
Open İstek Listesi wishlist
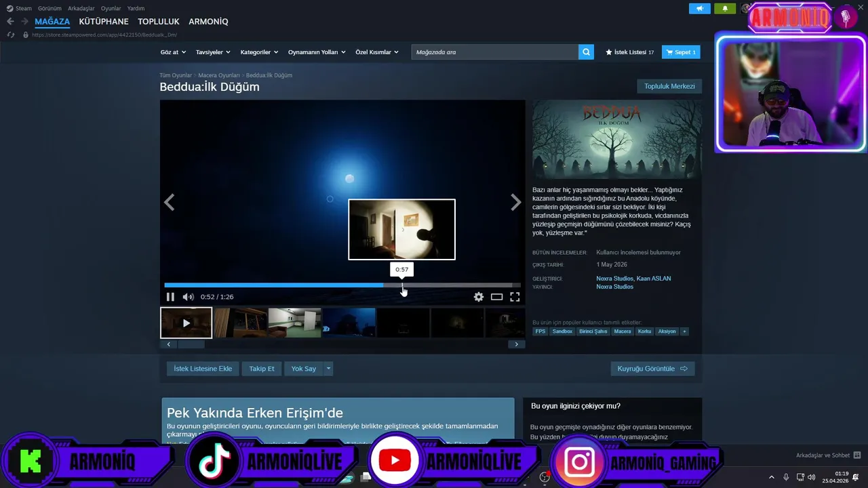click(x=629, y=52)
